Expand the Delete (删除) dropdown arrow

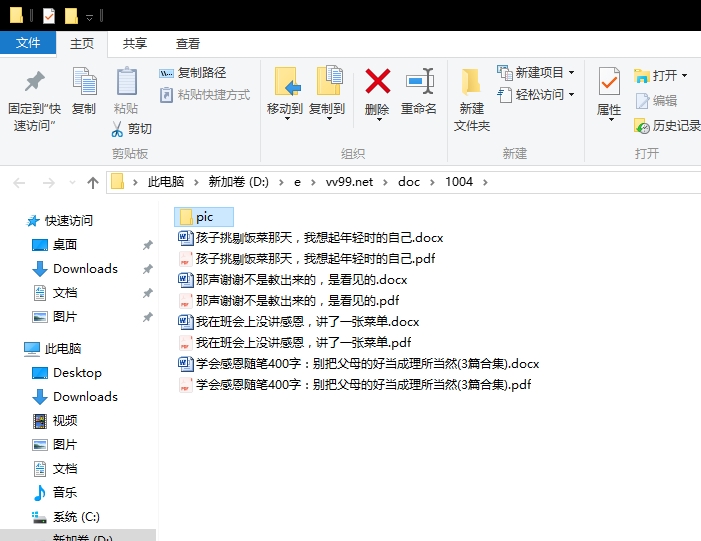tap(378, 119)
